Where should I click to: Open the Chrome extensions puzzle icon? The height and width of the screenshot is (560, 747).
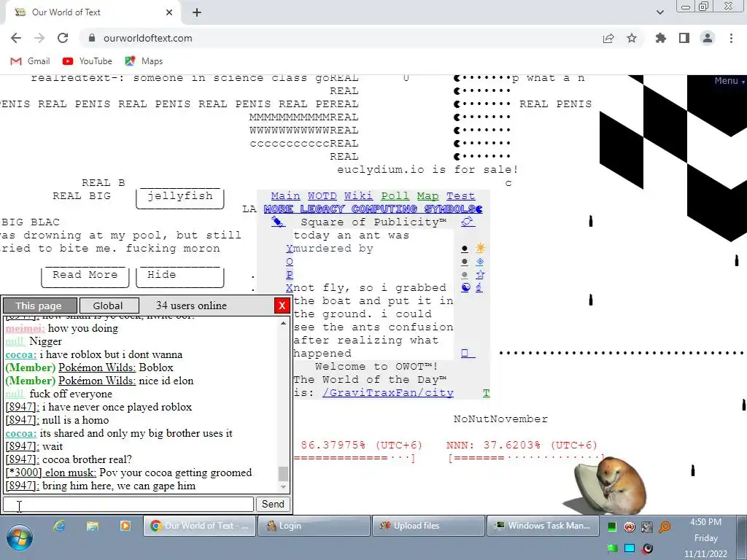[661, 38]
